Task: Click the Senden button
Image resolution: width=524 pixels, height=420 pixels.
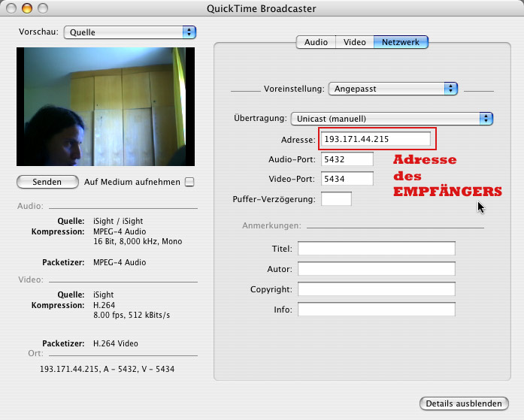Action: [47, 182]
